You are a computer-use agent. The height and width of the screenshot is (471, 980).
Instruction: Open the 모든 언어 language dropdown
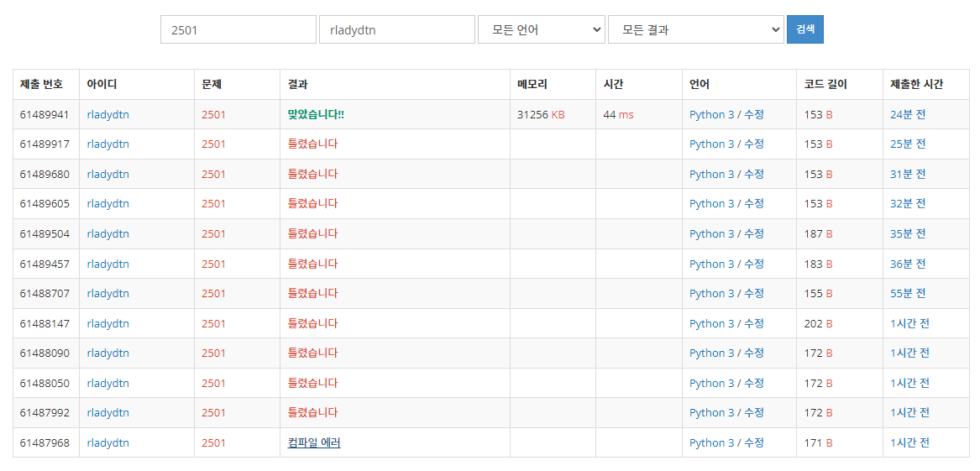pos(542,29)
